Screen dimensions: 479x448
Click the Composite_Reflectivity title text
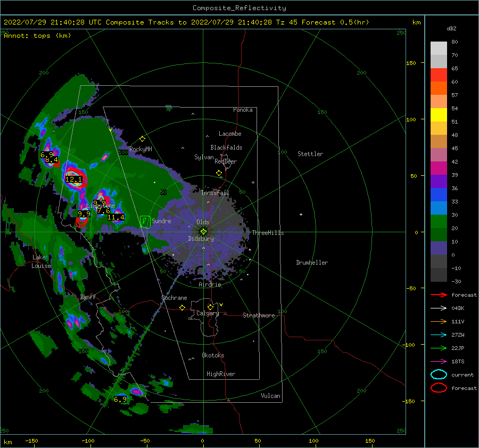coord(240,8)
